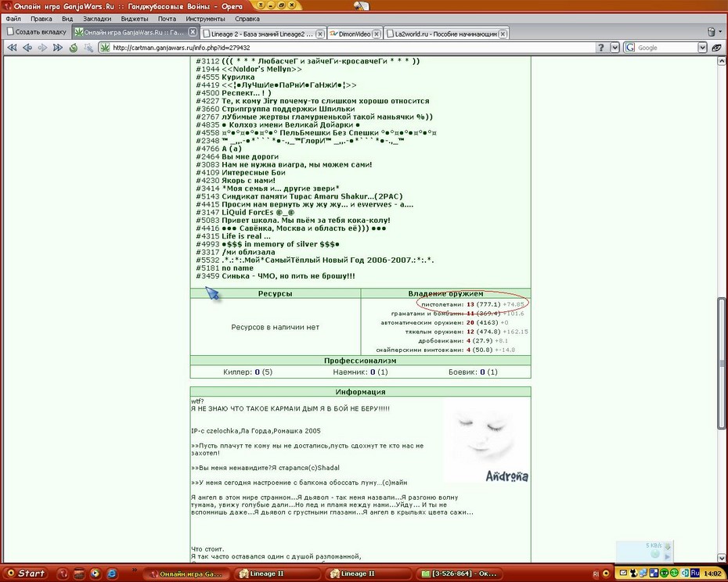
Task: Click the Fast Forward navigation icon
Action: point(58,48)
